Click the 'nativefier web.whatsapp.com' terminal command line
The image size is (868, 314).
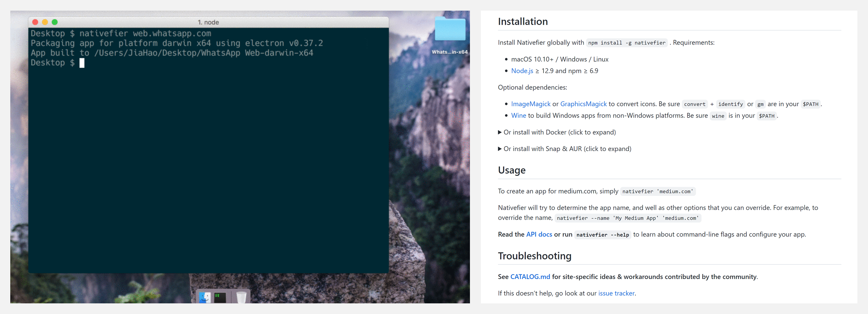click(121, 33)
